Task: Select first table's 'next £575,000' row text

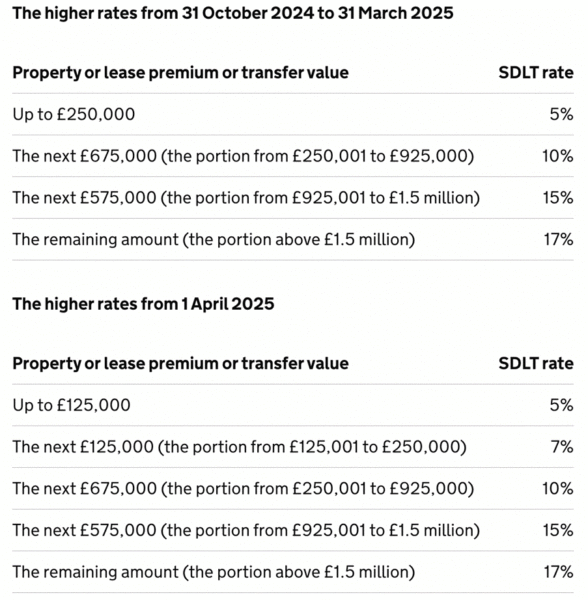Action: coord(246,198)
